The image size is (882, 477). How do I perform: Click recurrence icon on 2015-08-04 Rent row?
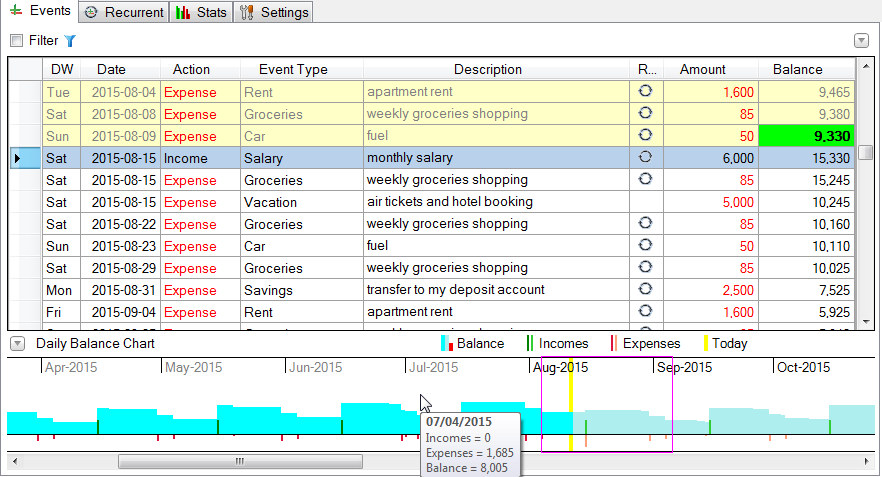click(x=646, y=91)
